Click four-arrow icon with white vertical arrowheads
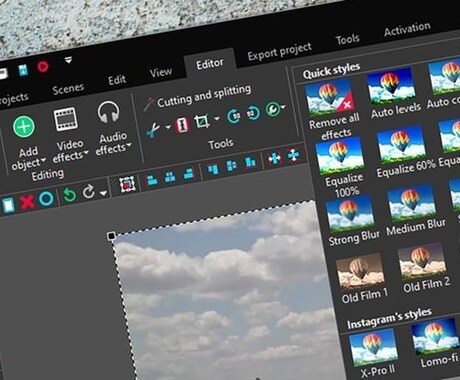 pyautogui.click(x=293, y=156)
